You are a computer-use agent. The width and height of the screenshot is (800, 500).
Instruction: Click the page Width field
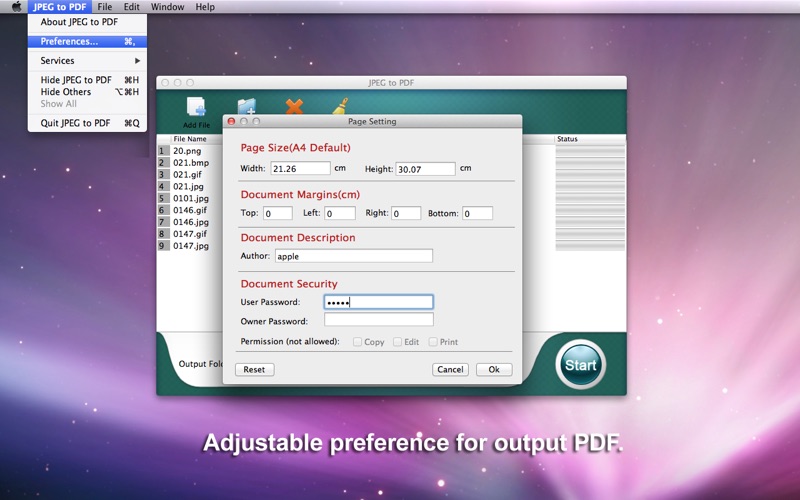click(x=301, y=168)
